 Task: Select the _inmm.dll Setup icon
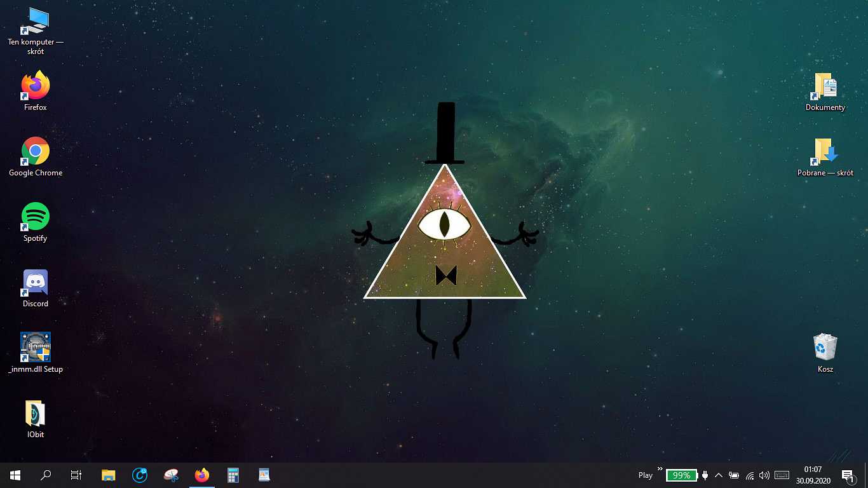36,348
